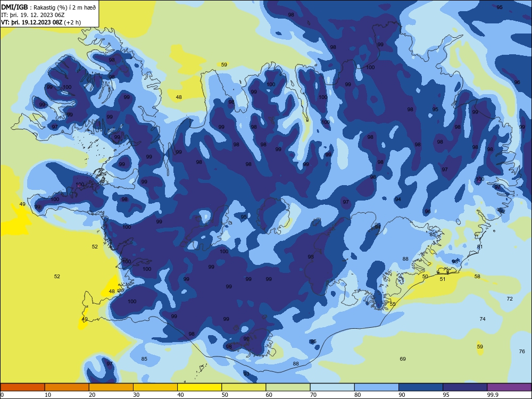Pick the amber 20–30 legend swatch
This screenshot has width=532, height=399.
(111, 387)
